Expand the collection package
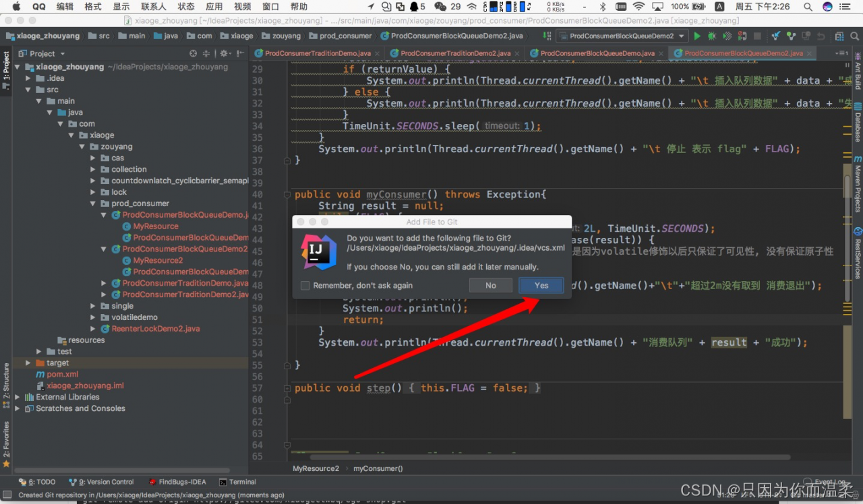Viewport: 863px width, 504px height. click(x=93, y=169)
